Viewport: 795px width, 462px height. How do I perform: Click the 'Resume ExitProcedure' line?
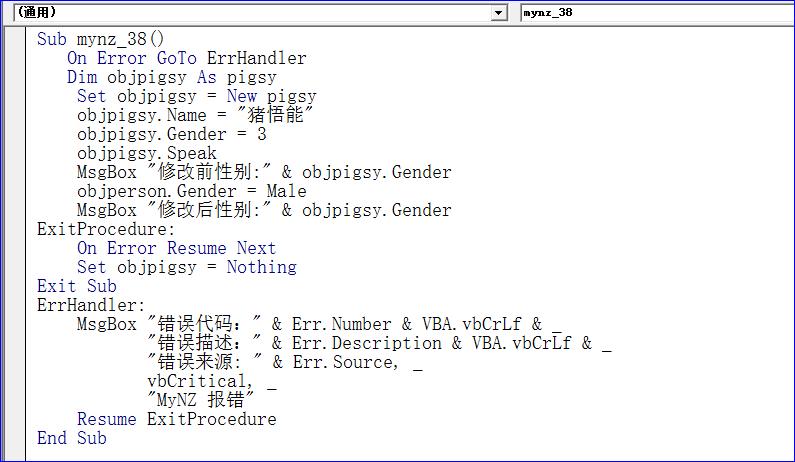tap(176, 419)
